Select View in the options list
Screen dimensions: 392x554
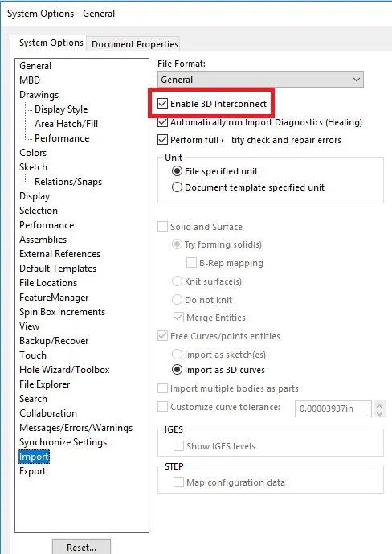pos(29,326)
